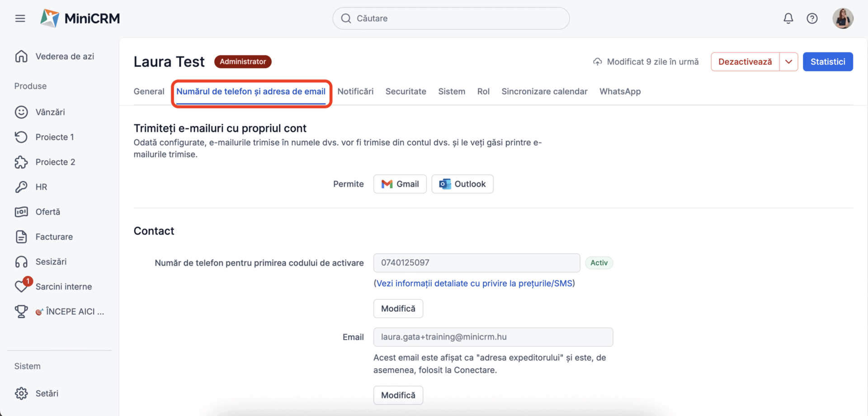
Task: Click the Căutare search field
Action: pyautogui.click(x=451, y=19)
